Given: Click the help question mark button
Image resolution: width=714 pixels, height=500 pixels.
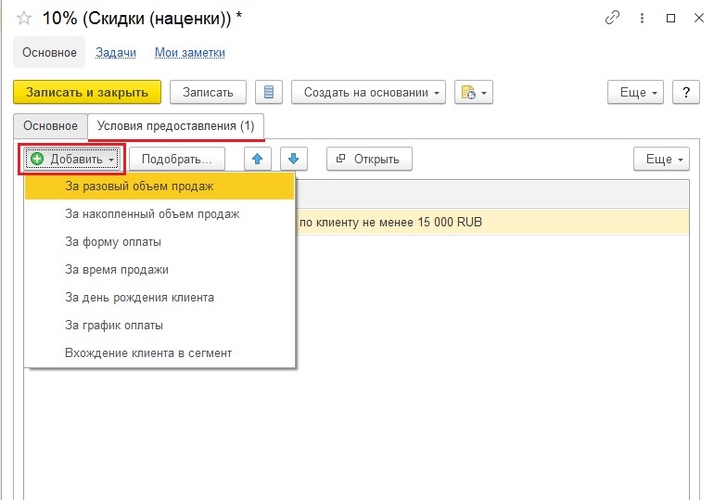Looking at the screenshot, I should 685,92.
